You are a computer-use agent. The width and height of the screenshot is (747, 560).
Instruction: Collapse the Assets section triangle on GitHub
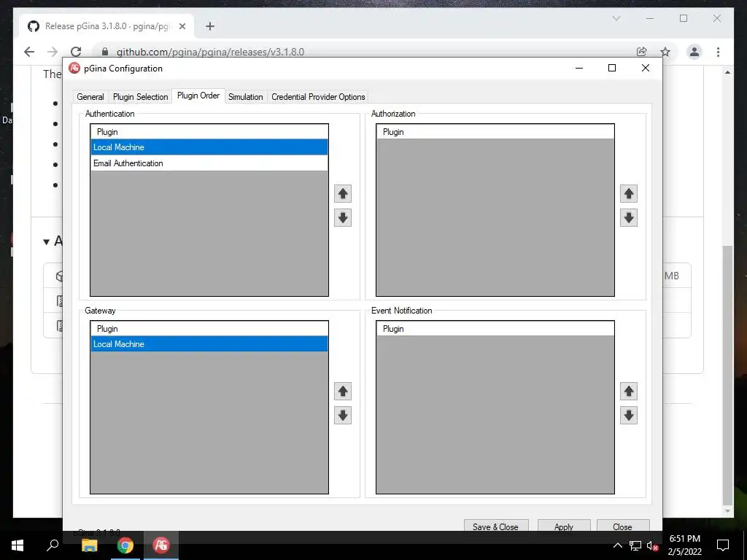coord(46,242)
